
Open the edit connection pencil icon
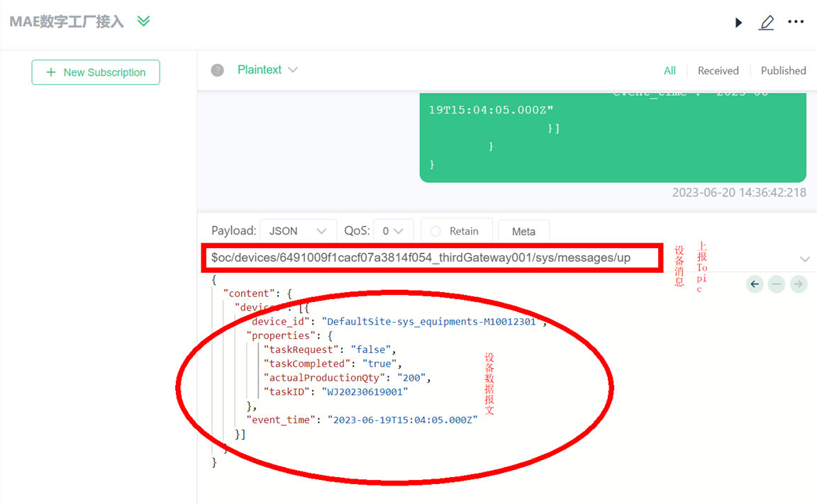coord(767,23)
